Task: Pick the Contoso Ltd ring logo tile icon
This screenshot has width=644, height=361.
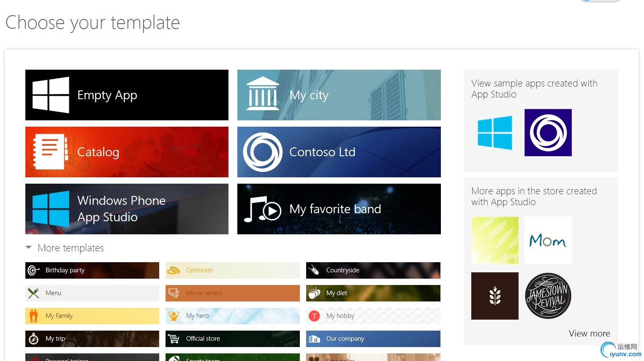Action: click(263, 152)
